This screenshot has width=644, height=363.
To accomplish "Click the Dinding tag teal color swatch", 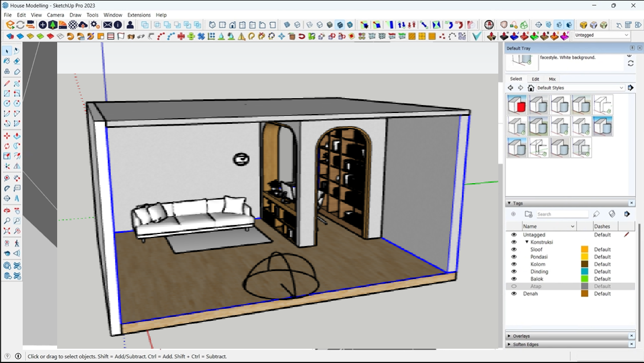I will pyautogui.click(x=585, y=272).
